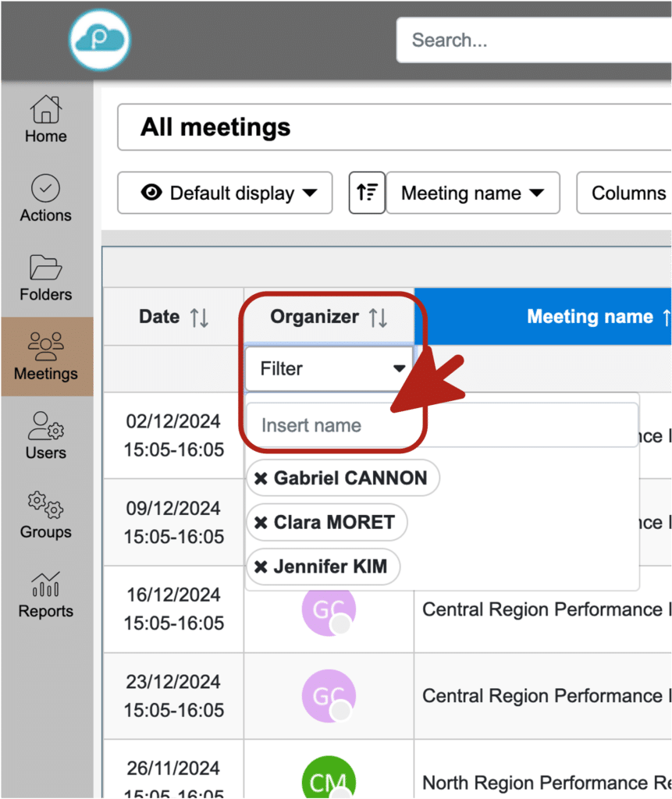Select the Users gear icon
The width and height of the screenshot is (672, 799).
tap(46, 426)
